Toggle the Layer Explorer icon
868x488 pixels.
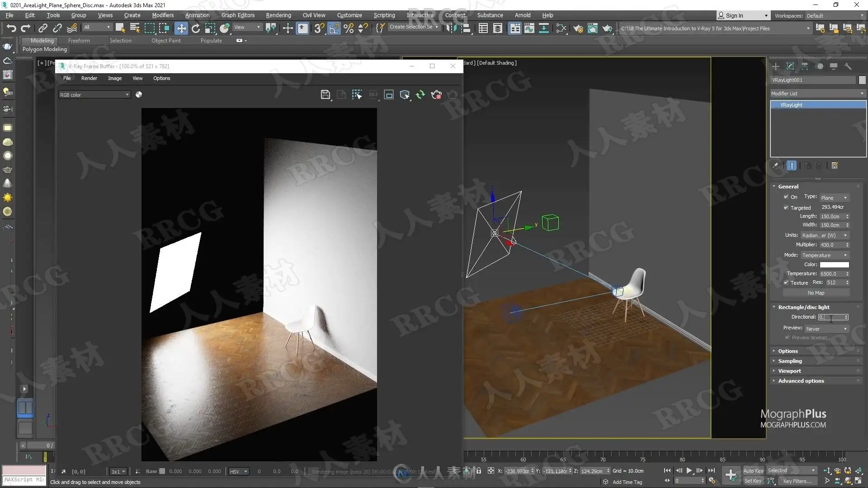pyautogui.click(x=498, y=28)
